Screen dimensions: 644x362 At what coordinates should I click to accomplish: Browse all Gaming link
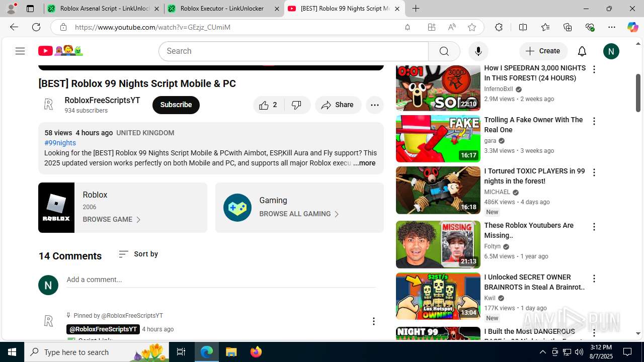299,214
